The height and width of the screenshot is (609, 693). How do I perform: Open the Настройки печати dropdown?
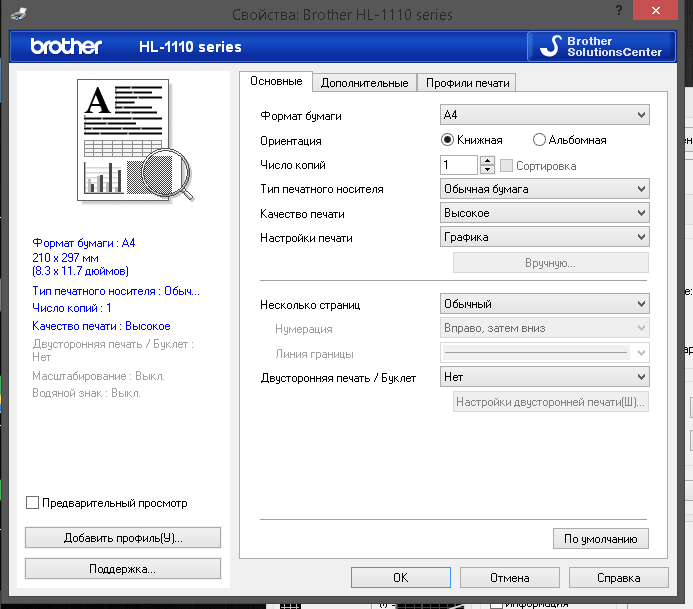(x=544, y=237)
